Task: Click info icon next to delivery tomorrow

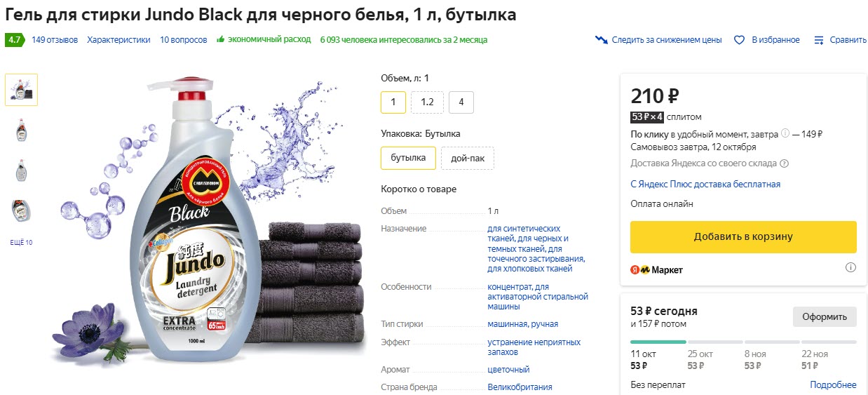Action: click(785, 133)
